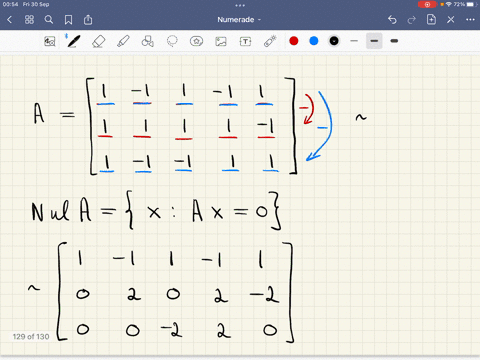
Task: Select the Pen tool
Action: 73,41
